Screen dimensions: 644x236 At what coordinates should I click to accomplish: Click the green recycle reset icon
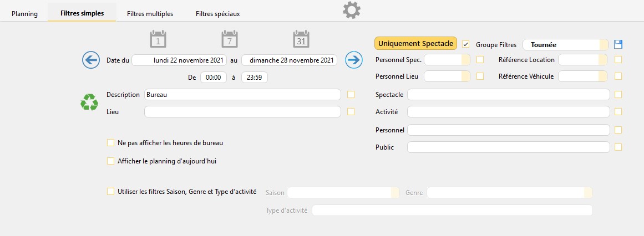[89, 102]
